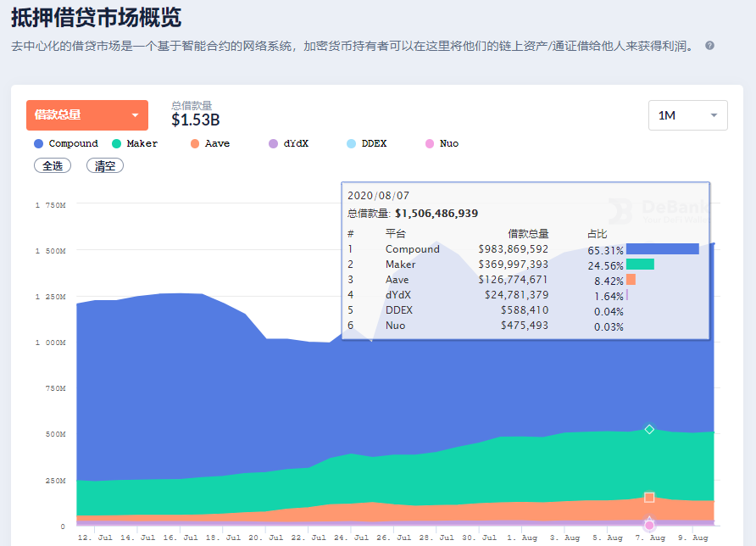The height and width of the screenshot is (546, 756).
Task: Click the $24,781,379 dYdX value
Action: click(516, 295)
